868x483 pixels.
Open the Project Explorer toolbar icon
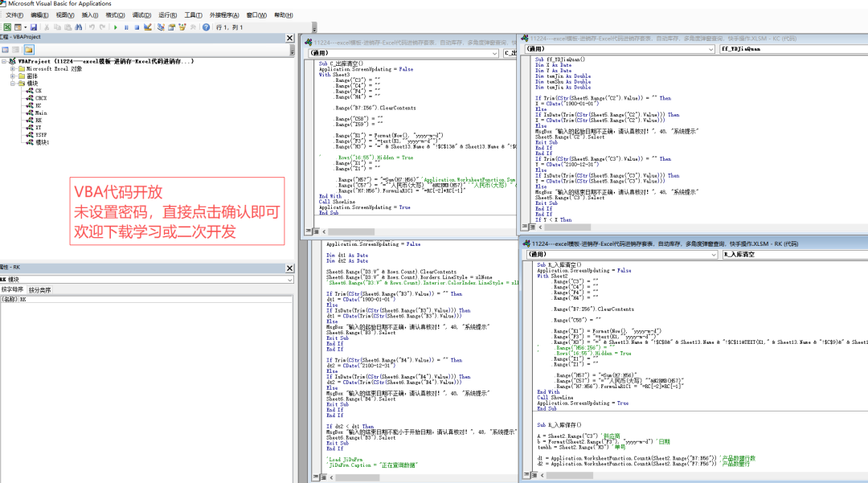click(161, 27)
